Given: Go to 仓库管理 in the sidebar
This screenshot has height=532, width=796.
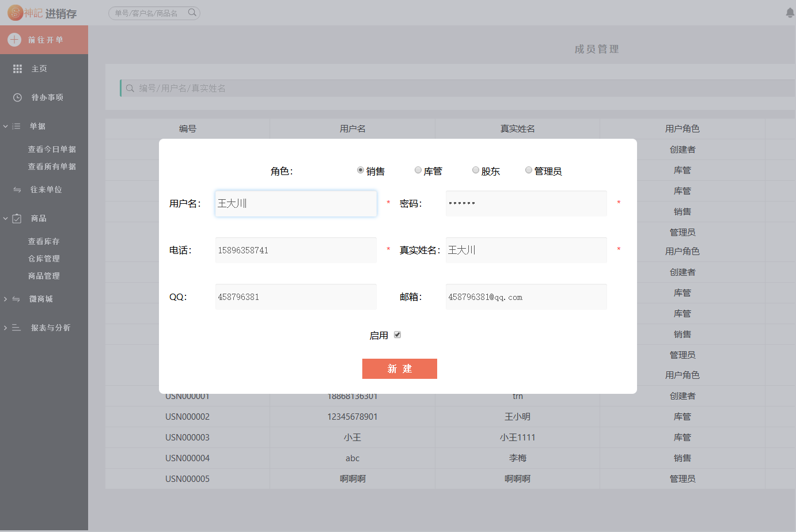Looking at the screenshot, I should click(44, 259).
